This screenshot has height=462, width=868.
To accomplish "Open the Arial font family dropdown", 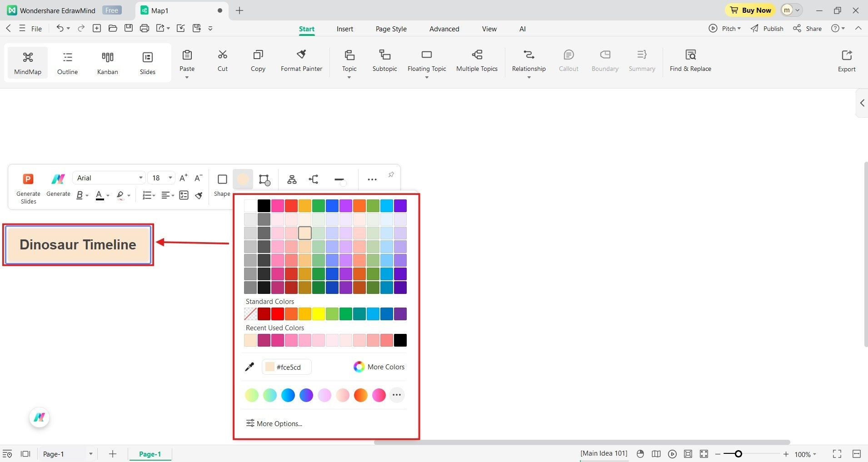I will 140,178.
